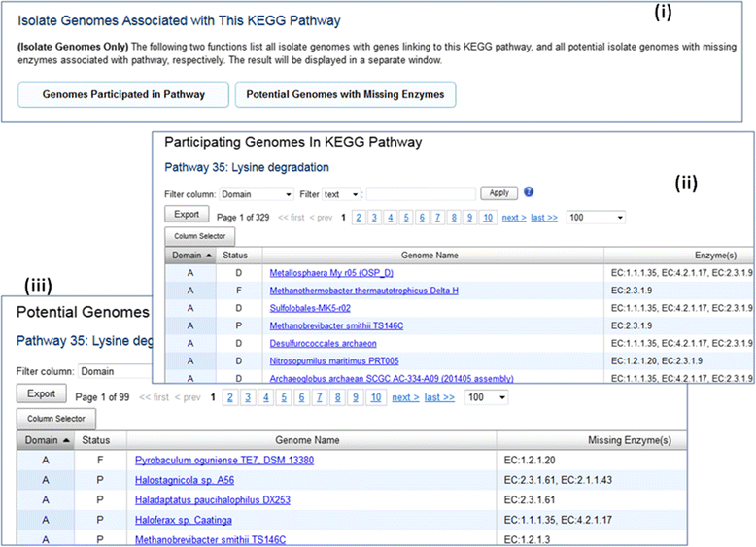Sort by Domain in Potential Genomes table
Screen dimensions: 756x547
pyautogui.click(x=46, y=440)
